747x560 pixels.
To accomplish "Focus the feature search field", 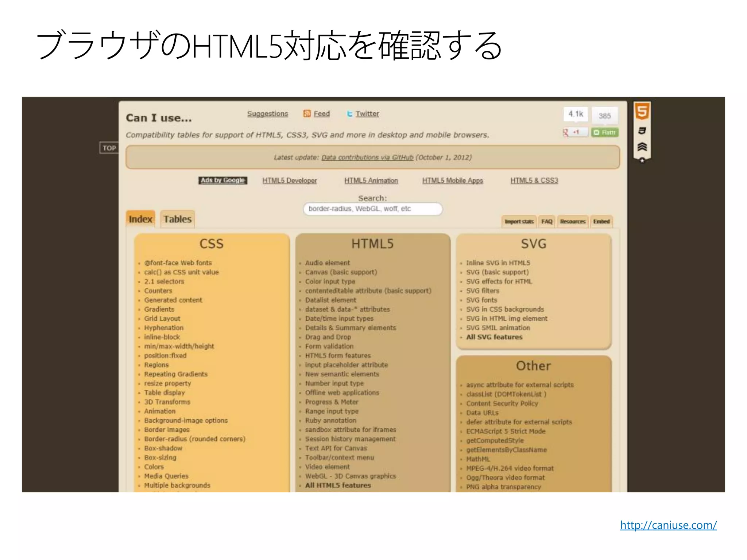I will pyautogui.click(x=373, y=209).
